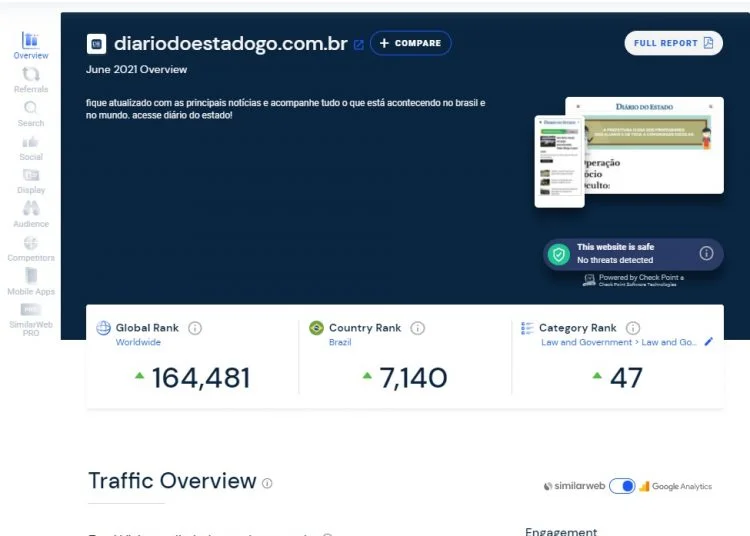Click the site favicon next to domain name
Screen dimensions: 750x536
96,44
